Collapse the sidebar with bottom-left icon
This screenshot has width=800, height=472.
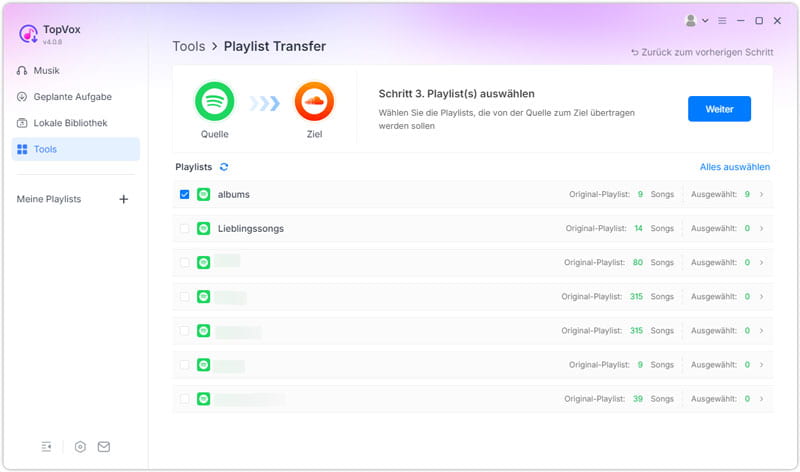(x=47, y=447)
